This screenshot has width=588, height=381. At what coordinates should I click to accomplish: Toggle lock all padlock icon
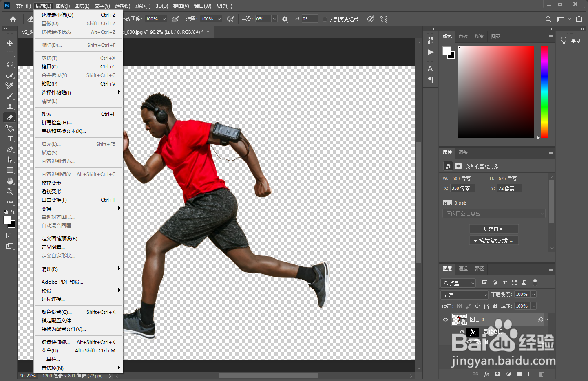(495, 306)
